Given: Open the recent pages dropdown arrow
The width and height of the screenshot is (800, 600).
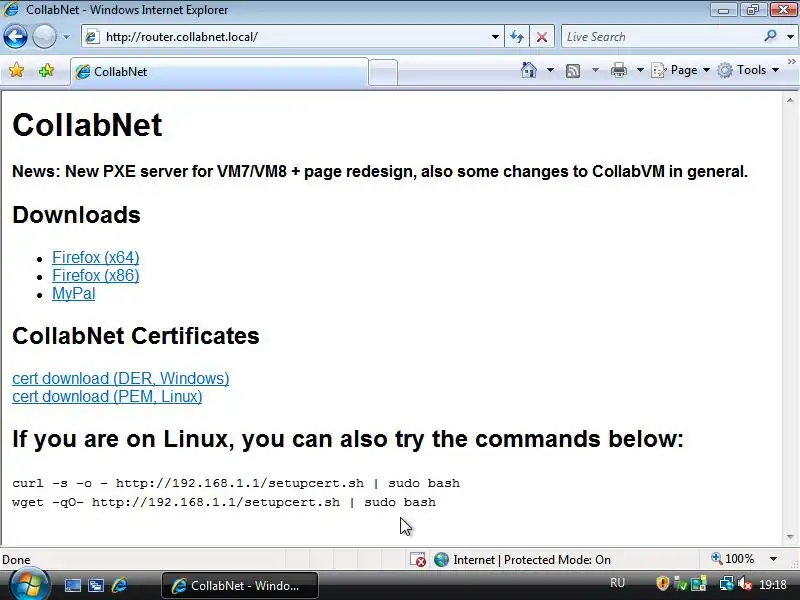Looking at the screenshot, I should click(x=66, y=37).
